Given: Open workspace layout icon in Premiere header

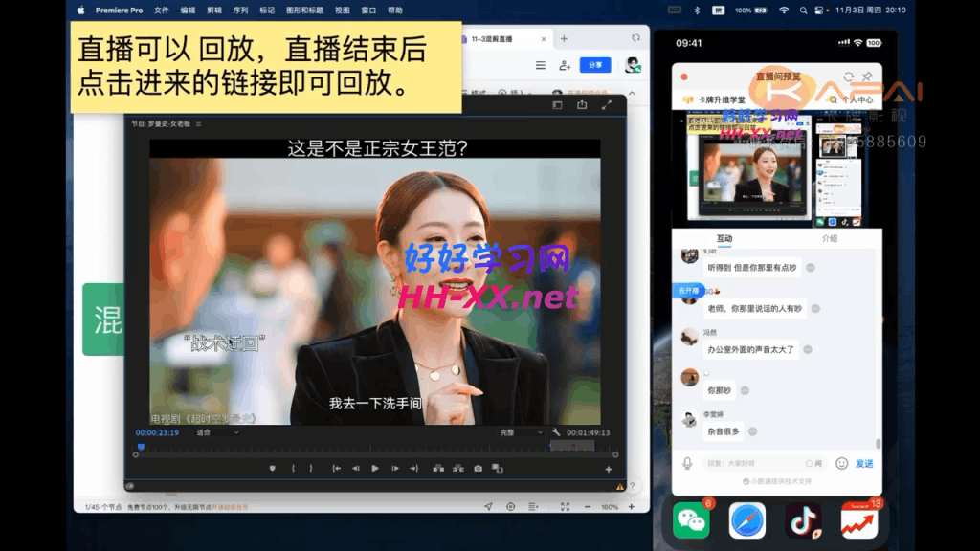Looking at the screenshot, I should (x=558, y=105).
